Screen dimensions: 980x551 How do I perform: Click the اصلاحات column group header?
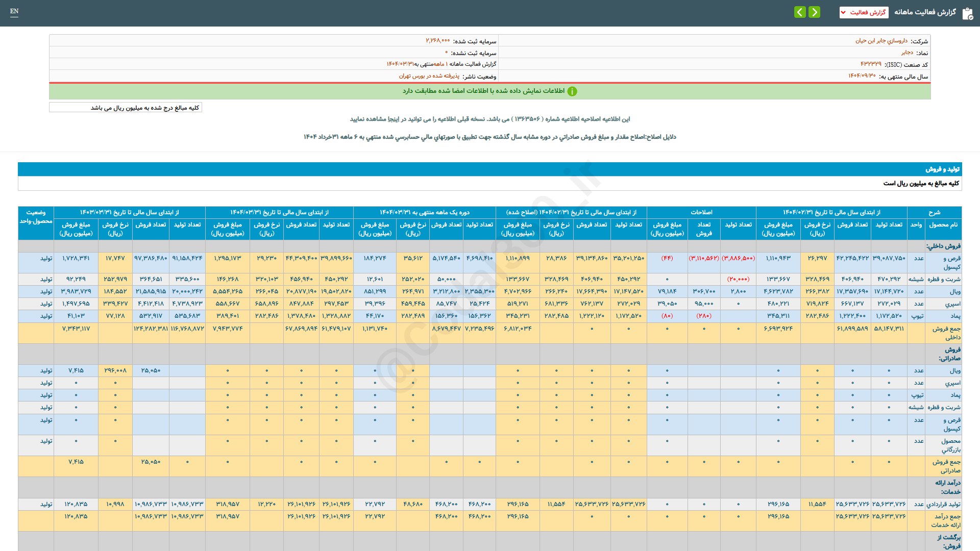click(701, 212)
